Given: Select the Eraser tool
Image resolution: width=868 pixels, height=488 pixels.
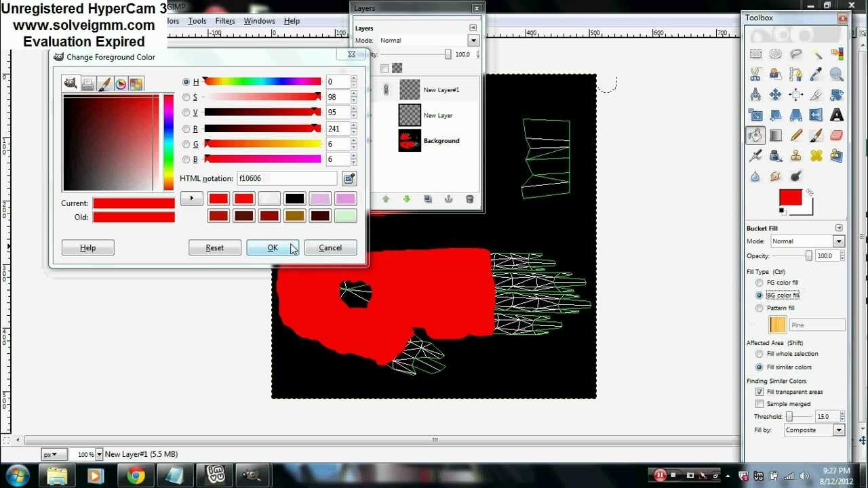Looking at the screenshot, I should coord(837,136).
